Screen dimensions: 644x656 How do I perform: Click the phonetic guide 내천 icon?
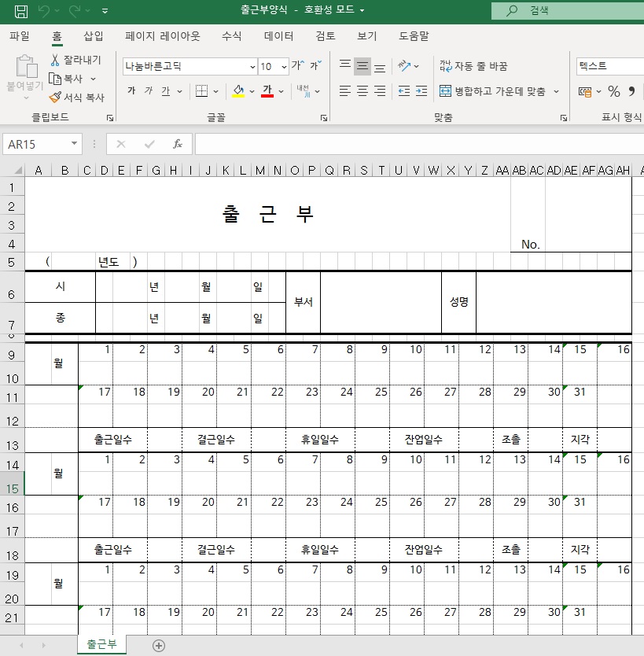[x=304, y=90]
